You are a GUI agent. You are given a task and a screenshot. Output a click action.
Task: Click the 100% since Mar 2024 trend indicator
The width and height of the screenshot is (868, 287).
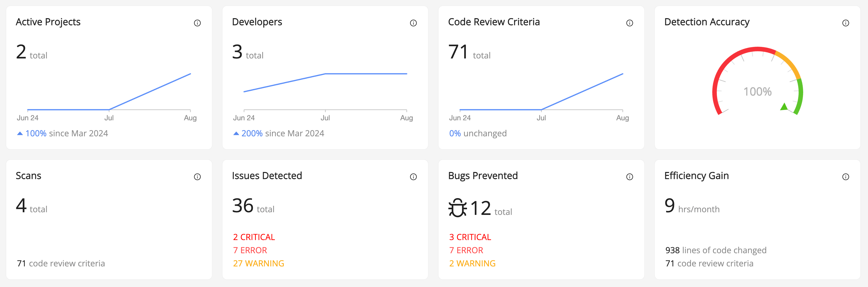[x=62, y=133]
